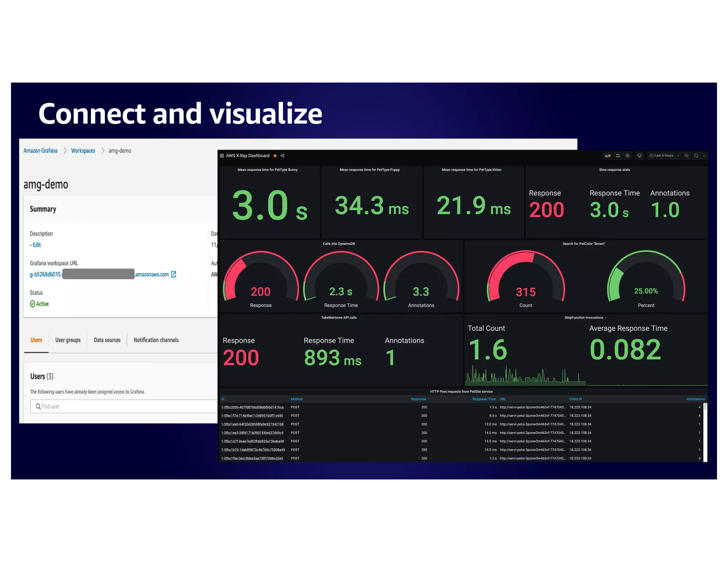
Task: Sort table by the URL column header
Action: coord(503,399)
